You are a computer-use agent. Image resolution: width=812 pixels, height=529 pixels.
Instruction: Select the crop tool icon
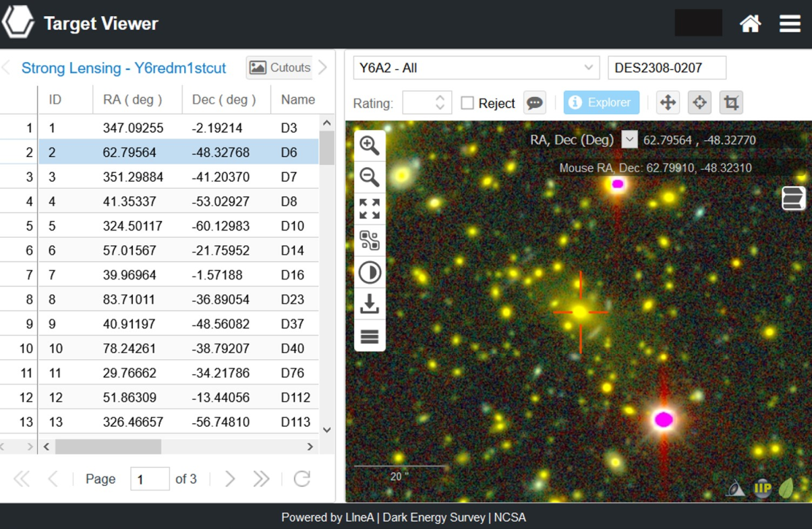731,102
